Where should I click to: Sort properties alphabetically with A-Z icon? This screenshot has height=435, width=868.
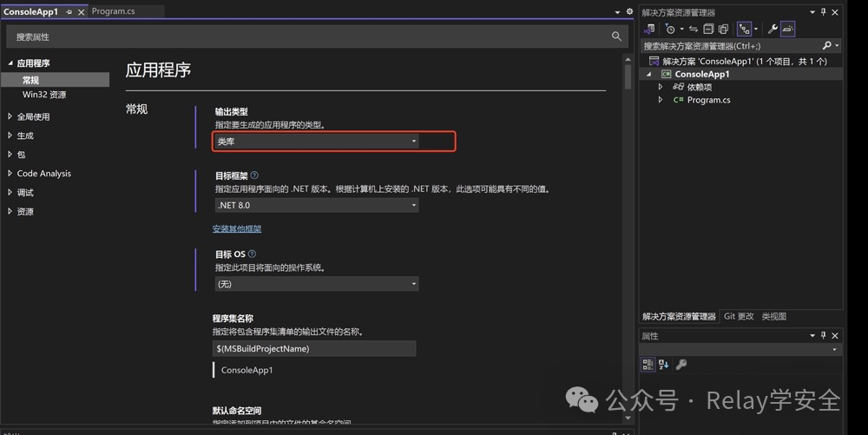click(664, 364)
